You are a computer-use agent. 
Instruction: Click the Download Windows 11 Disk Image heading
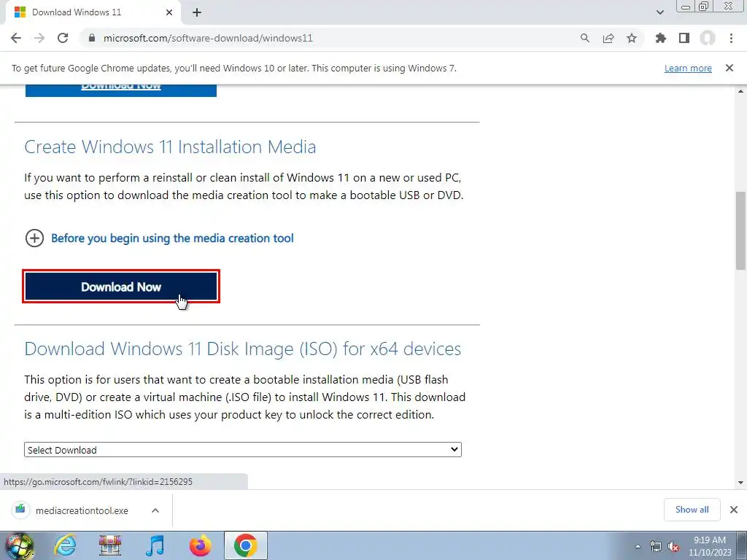click(242, 349)
